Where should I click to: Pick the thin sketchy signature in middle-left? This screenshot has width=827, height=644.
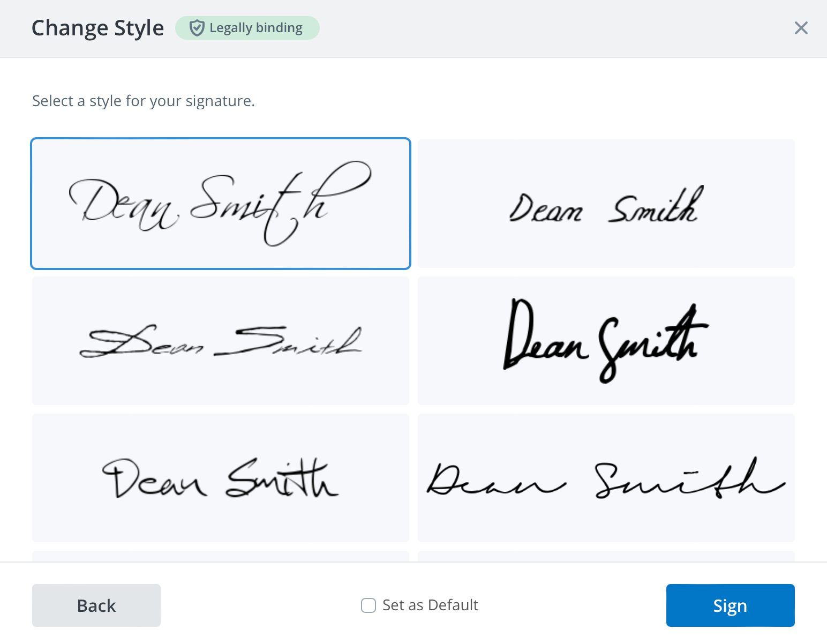pyautogui.click(x=220, y=341)
